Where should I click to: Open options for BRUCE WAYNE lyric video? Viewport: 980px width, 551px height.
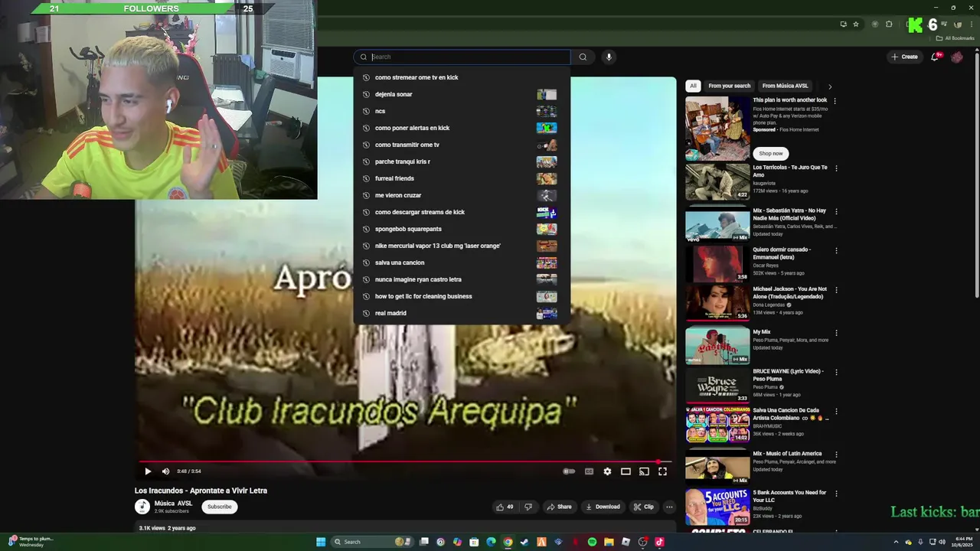coord(836,372)
